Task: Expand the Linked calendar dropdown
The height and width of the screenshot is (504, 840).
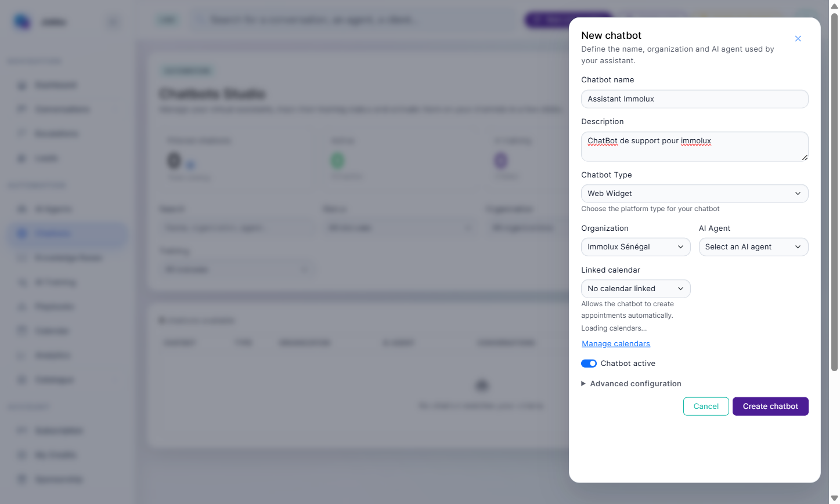Action: click(x=636, y=289)
